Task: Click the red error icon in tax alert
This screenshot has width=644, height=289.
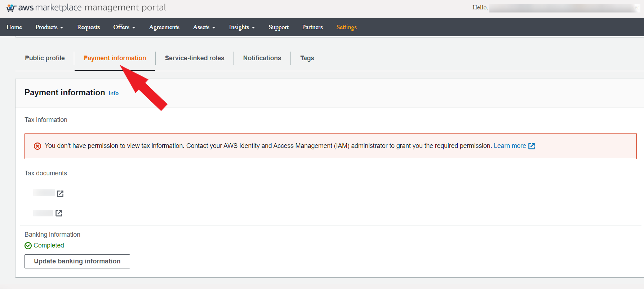Action: pos(37,146)
